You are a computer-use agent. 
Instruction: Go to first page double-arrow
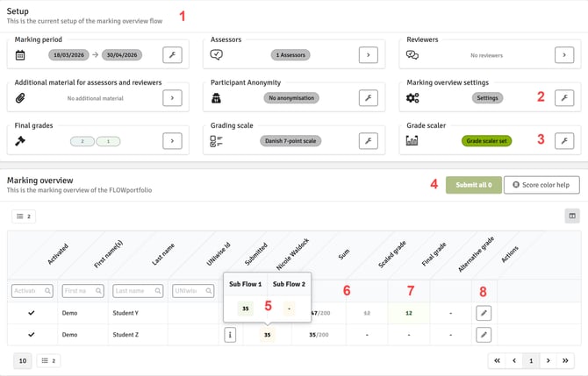coord(497,360)
